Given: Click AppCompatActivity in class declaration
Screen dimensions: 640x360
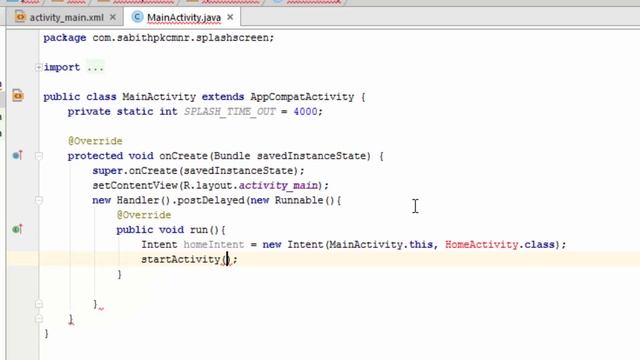Looking at the screenshot, I should 302,97.
